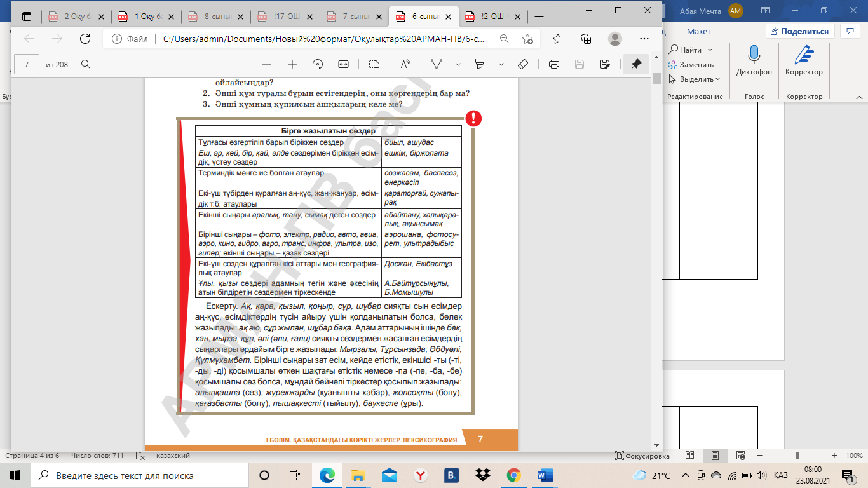Open Draw pen options dropdown

point(458,64)
